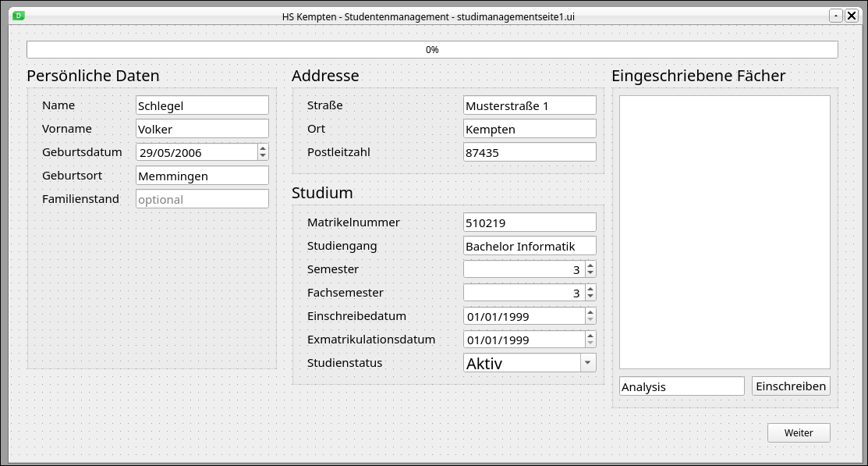This screenshot has width=868, height=466.
Task: Click the Qt Designer window icon
Action: [19, 16]
